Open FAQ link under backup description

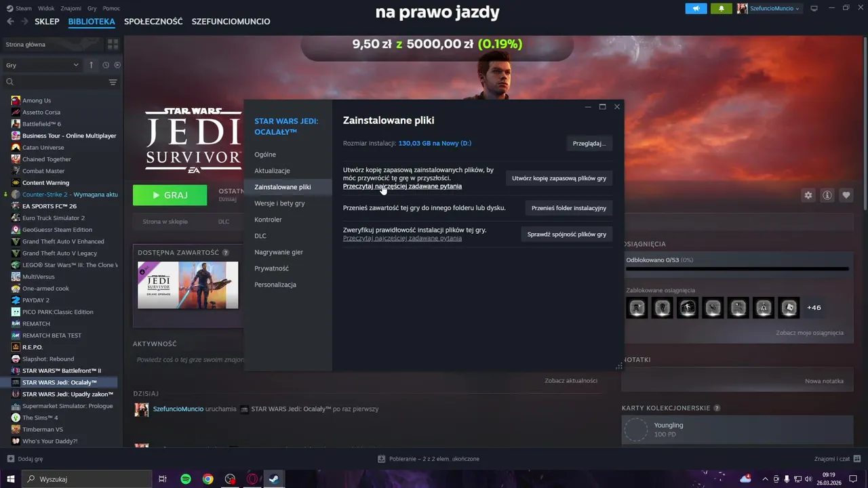[402, 186]
